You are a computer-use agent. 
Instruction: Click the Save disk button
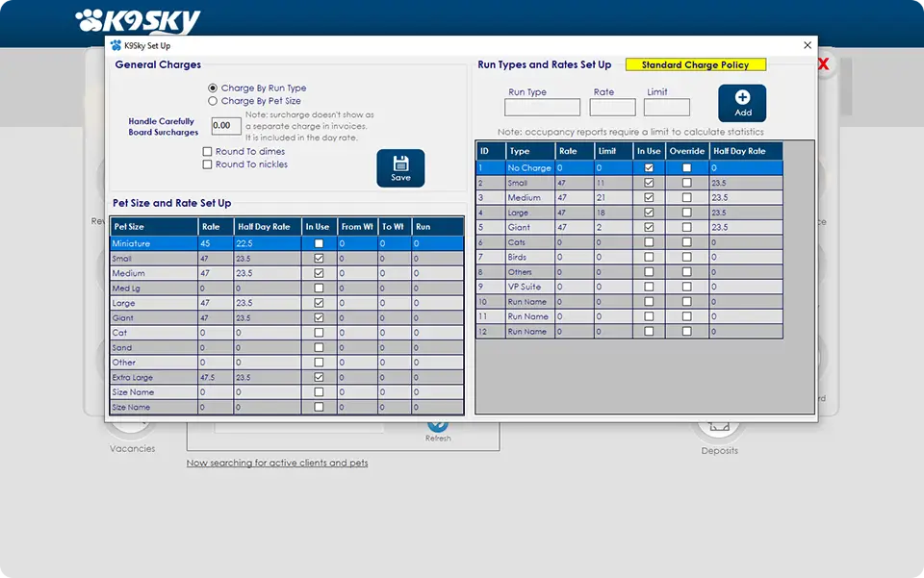pos(400,168)
